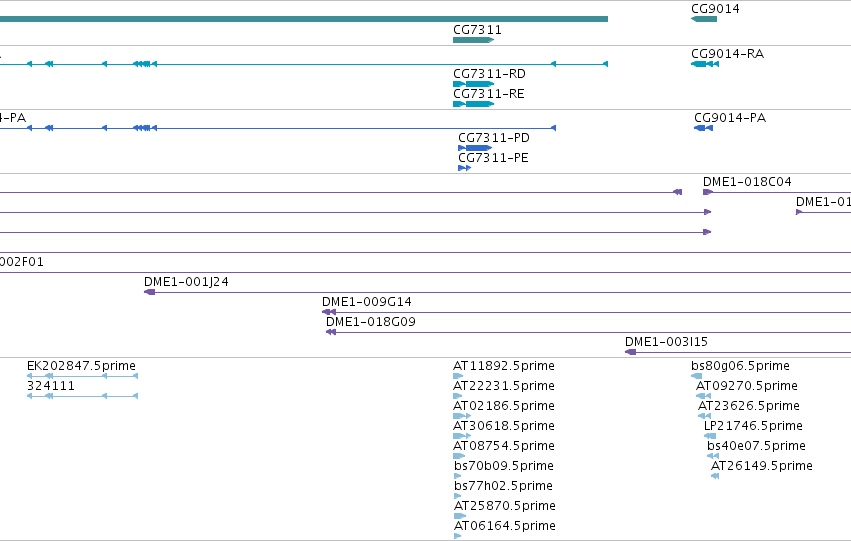Viewport: 851px width, 541px height.
Task: Select the DME1-003I15 clone label
Action: point(666,342)
